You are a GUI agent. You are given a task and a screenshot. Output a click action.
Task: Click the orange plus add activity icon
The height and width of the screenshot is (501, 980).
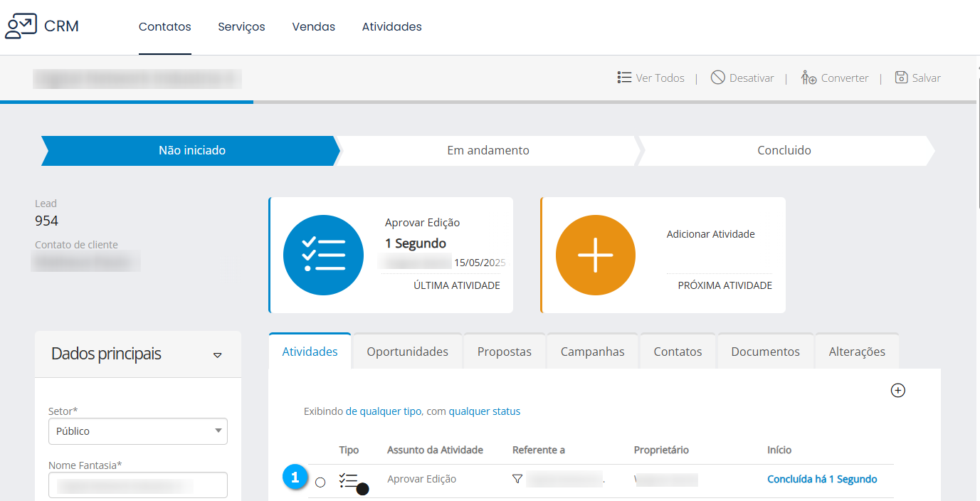(x=595, y=255)
